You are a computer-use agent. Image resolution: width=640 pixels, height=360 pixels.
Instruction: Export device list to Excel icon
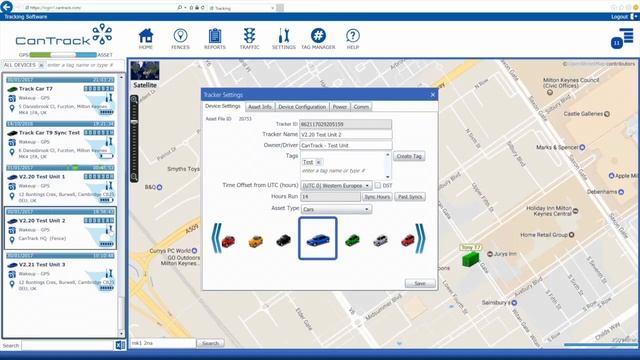(119, 345)
